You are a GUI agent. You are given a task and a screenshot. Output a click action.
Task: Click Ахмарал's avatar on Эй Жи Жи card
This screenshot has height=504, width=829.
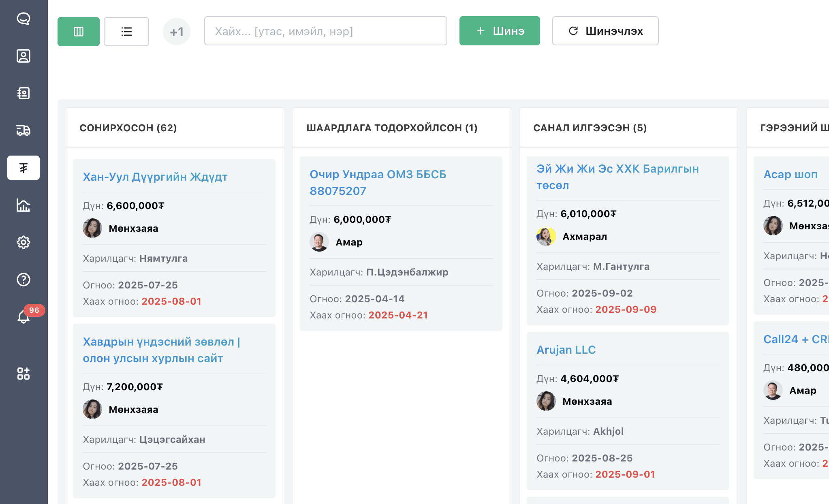[x=546, y=237]
